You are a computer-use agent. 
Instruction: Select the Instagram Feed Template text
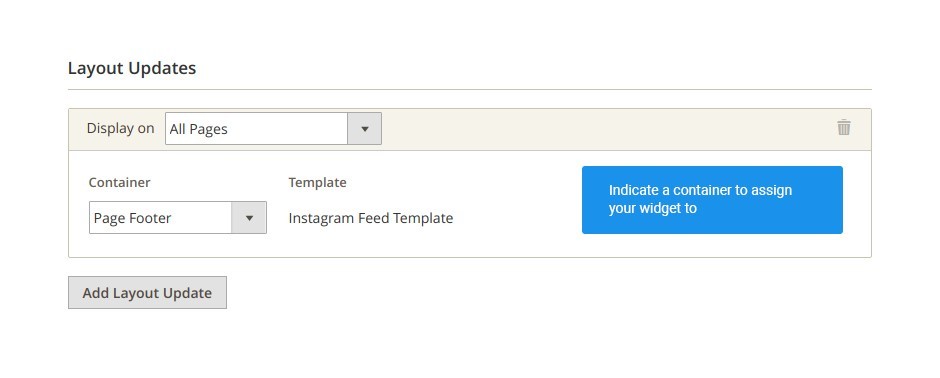click(370, 218)
